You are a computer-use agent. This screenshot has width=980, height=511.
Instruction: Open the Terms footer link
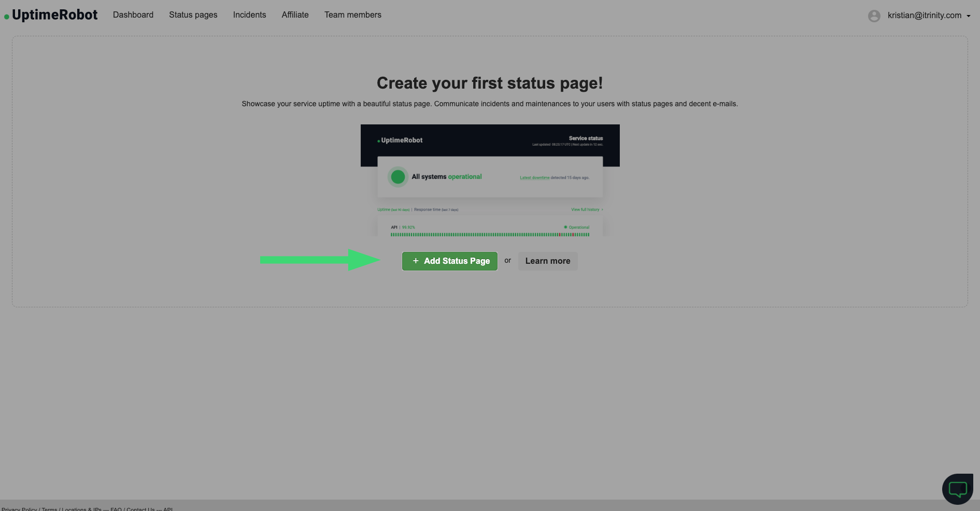coord(50,509)
